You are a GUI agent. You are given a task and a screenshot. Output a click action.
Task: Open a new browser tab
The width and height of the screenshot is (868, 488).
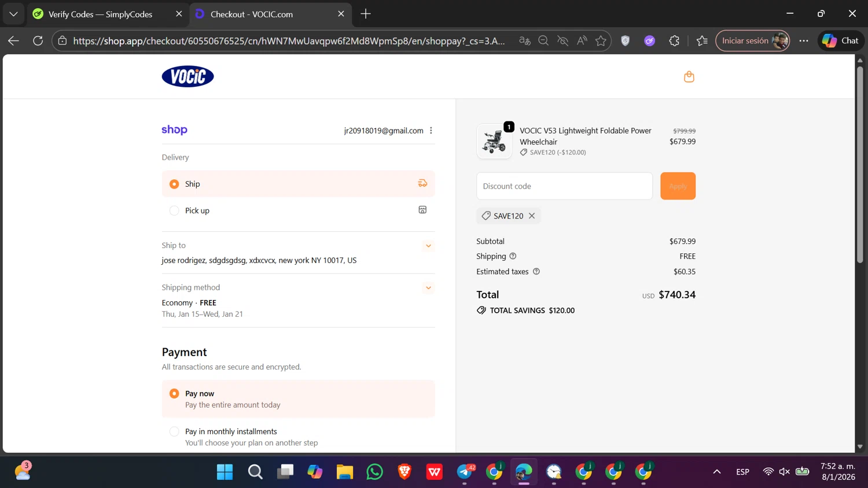[x=365, y=14]
